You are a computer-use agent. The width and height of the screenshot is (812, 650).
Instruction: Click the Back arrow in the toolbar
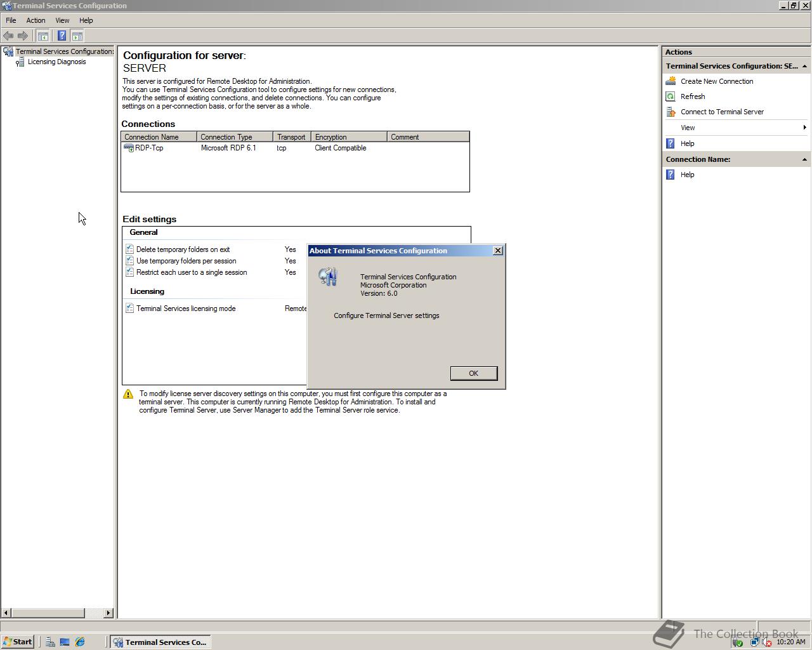[8, 36]
